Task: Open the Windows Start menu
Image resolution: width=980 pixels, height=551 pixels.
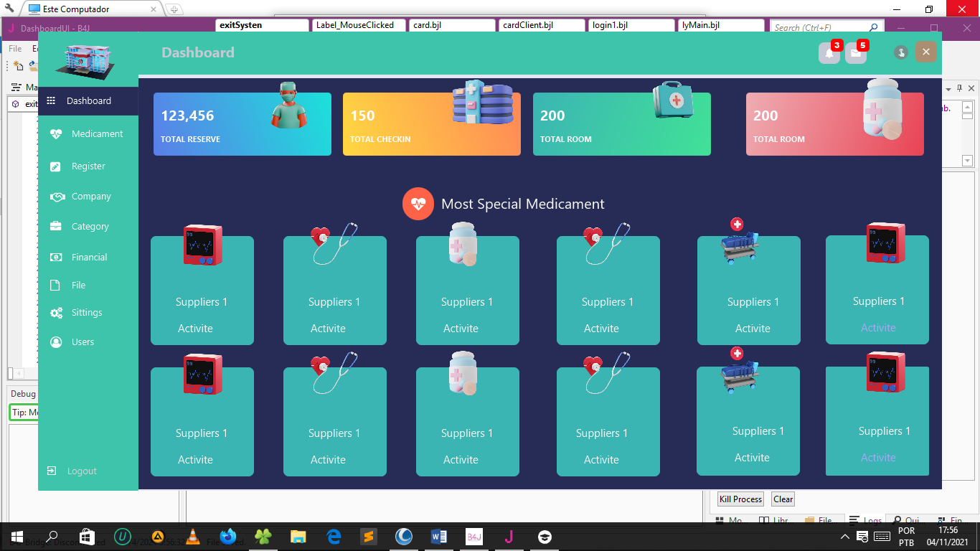Action: (17, 537)
